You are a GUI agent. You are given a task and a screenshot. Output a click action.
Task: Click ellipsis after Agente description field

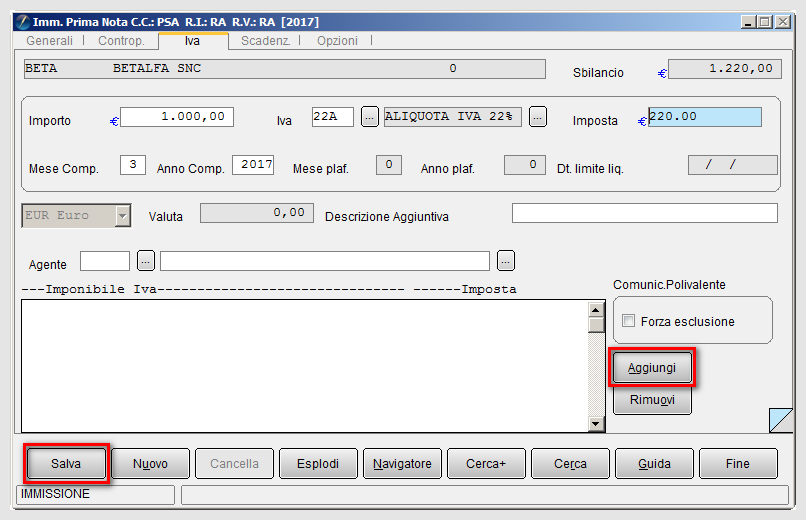[506, 261]
